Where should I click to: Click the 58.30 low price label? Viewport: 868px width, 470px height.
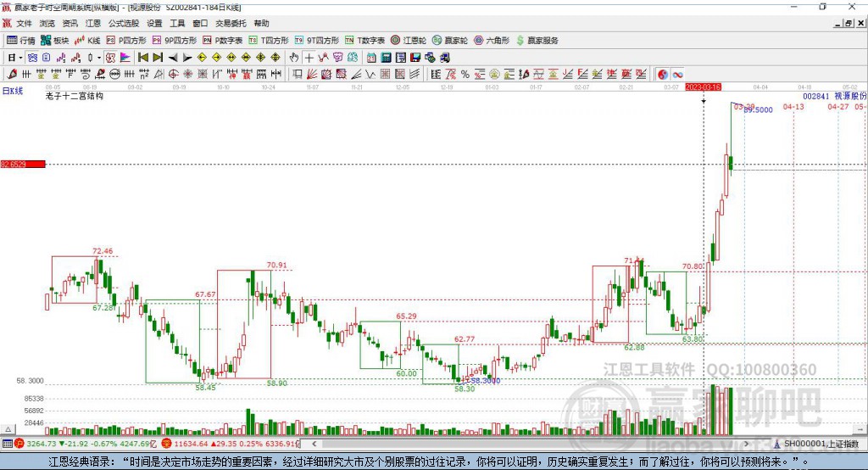465,389
